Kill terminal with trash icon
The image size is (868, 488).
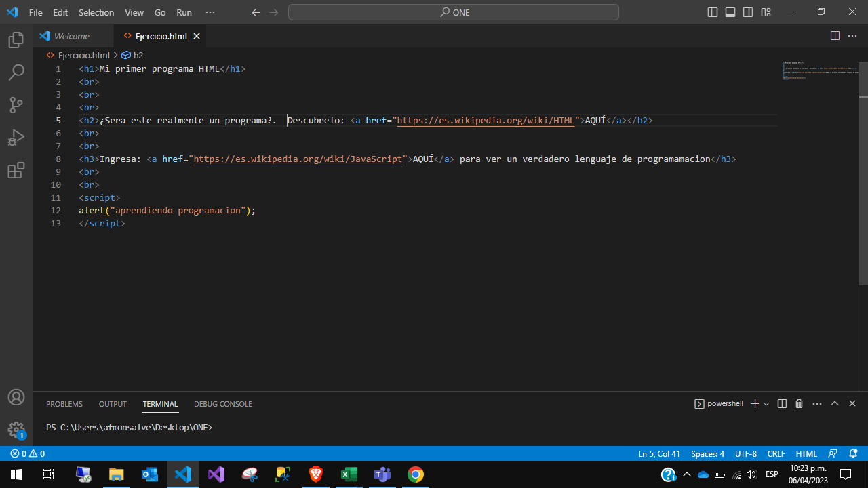pyautogui.click(x=799, y=404)
